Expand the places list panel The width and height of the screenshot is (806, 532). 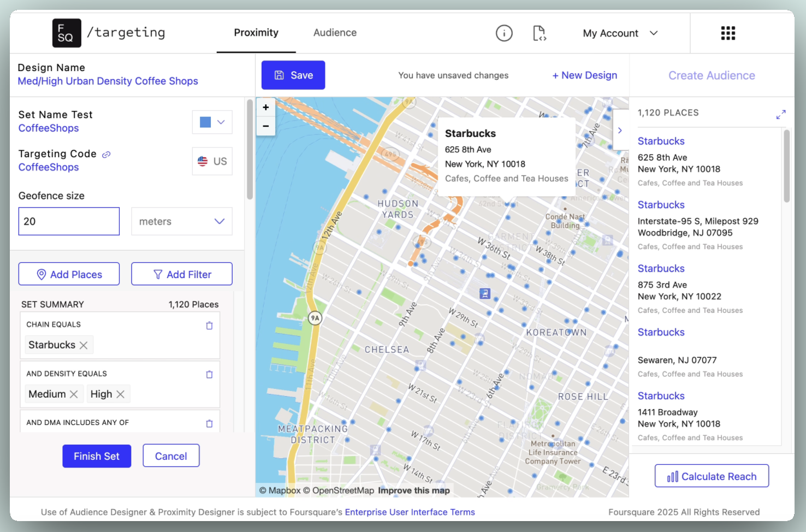click(x=781, y=114)
